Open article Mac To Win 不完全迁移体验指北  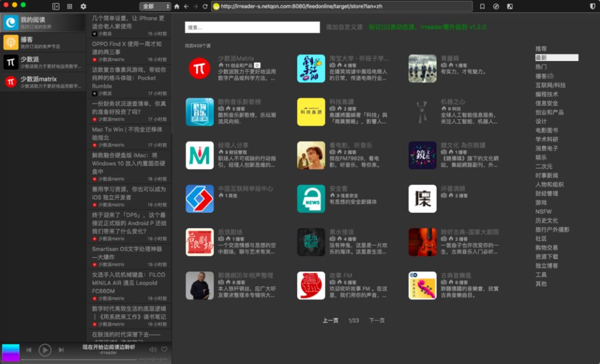point(129,136)
